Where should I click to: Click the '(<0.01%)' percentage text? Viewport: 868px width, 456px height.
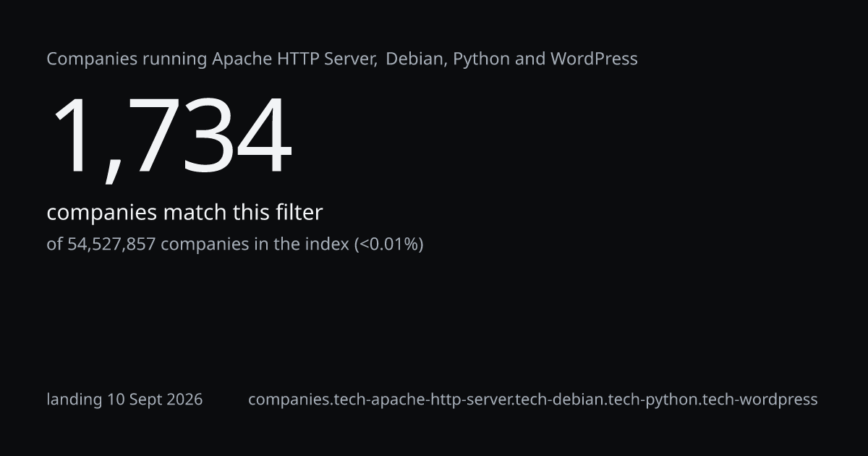point(388,245)
